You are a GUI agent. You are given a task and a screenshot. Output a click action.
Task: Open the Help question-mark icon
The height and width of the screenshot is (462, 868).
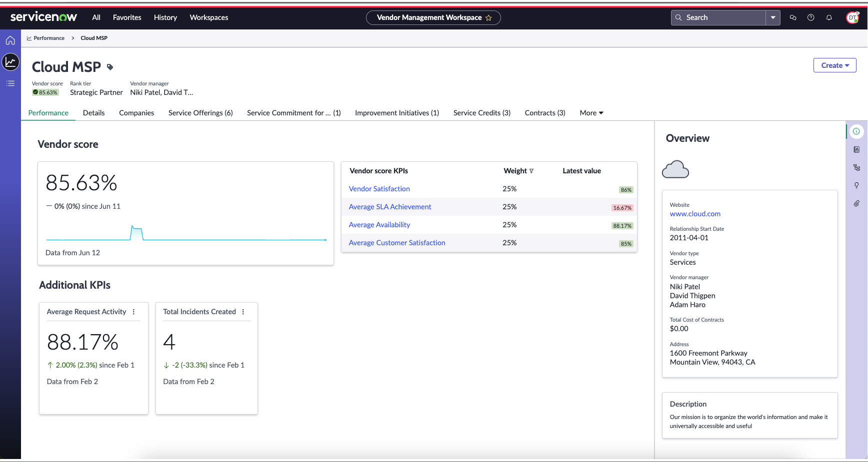point(811,17)
